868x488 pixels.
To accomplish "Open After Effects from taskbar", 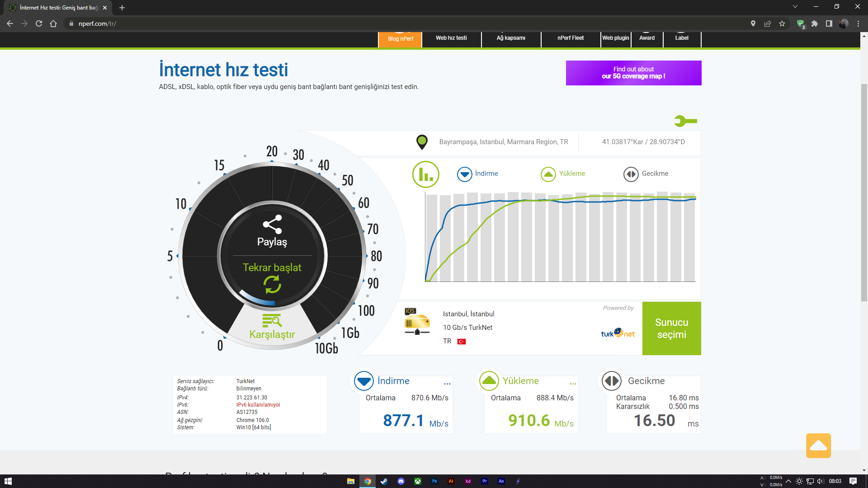I will click(x=501, y=481).
